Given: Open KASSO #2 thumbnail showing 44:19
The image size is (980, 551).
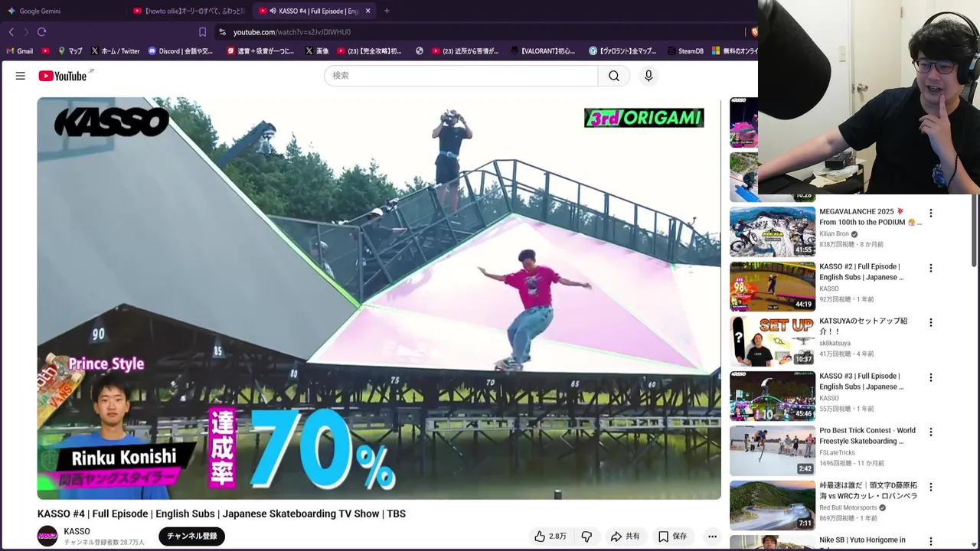Looking at the screenshot, I should click(x=773, y=286).
